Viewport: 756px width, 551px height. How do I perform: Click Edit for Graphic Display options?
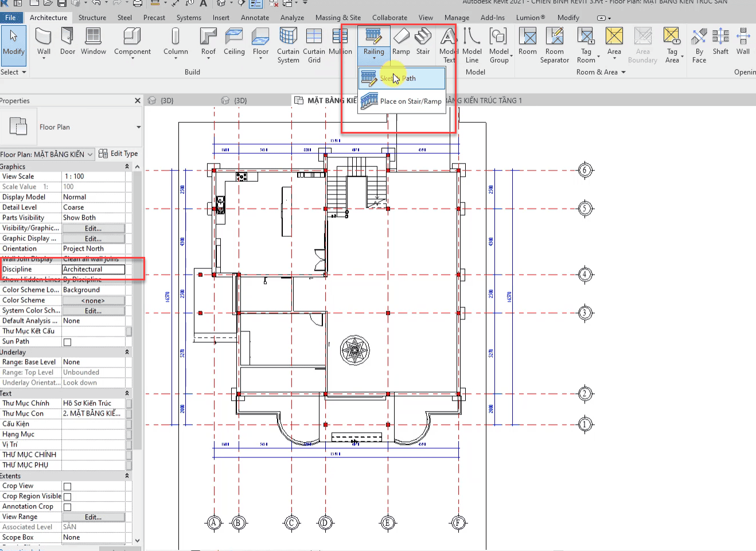pyautogui.click(x=93, y=239)
